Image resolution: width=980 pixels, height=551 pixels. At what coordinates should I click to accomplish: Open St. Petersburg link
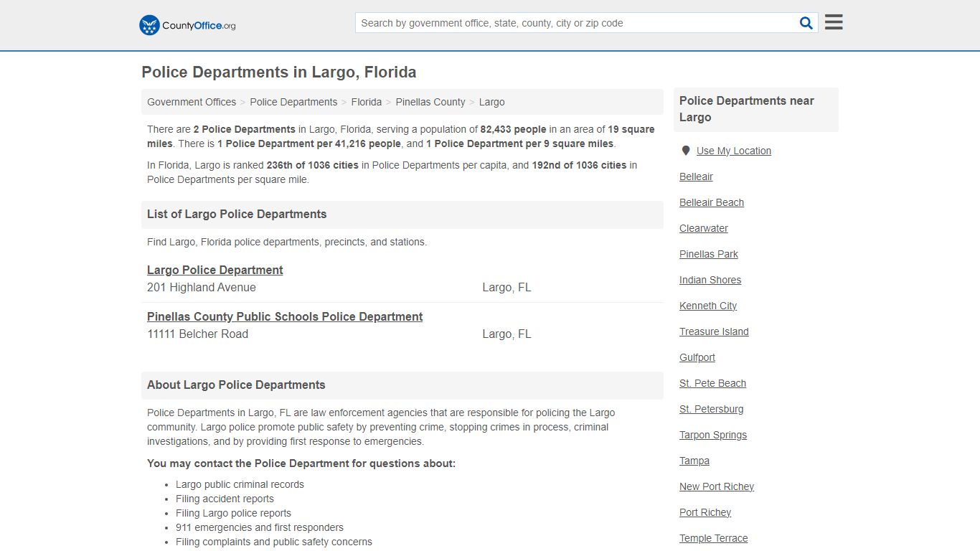712,409
